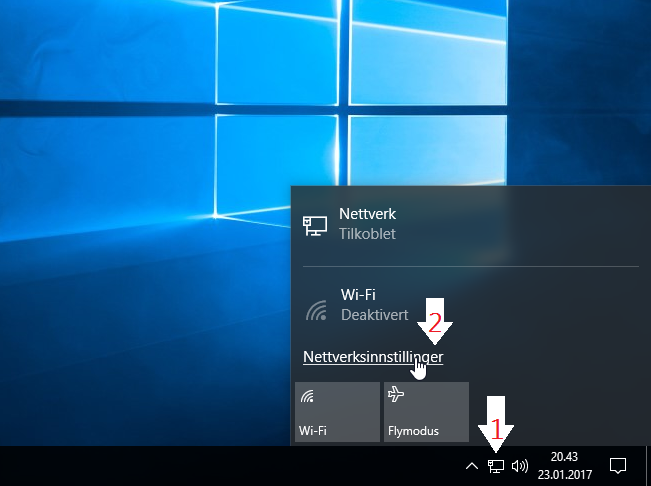The height and width of the screenshot is (486, 651).
Task: Select the Nettverk connection entry
Action: click(368, 214)
